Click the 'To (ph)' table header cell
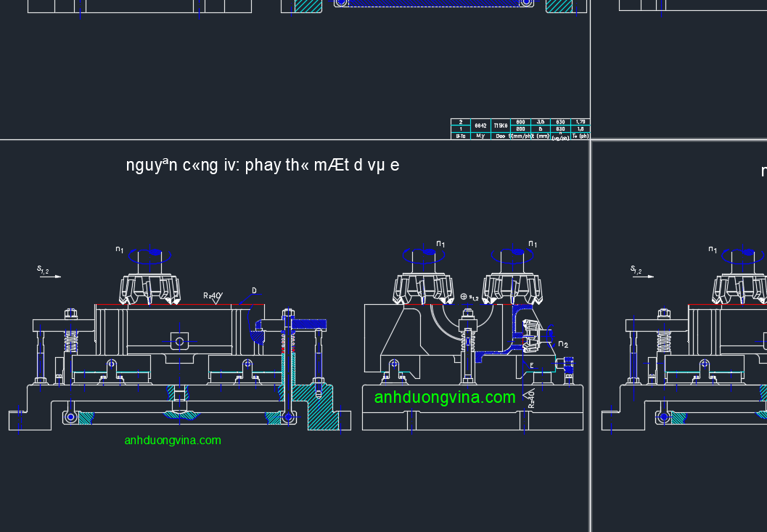Image resolution: width=767 pixels, height=532 pixels. [580, 136]
